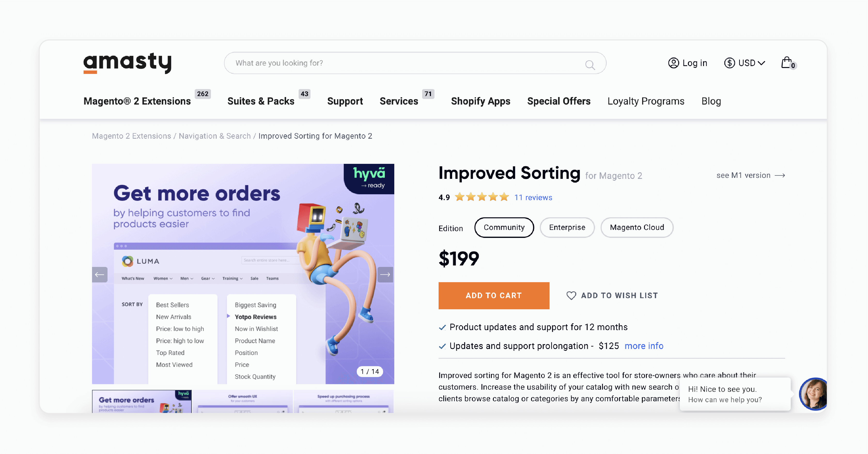Image resolution: width=868 pixels, height=454 pixels.
Task: Select the Magento Cloud edition option
Action: [637, 227]
